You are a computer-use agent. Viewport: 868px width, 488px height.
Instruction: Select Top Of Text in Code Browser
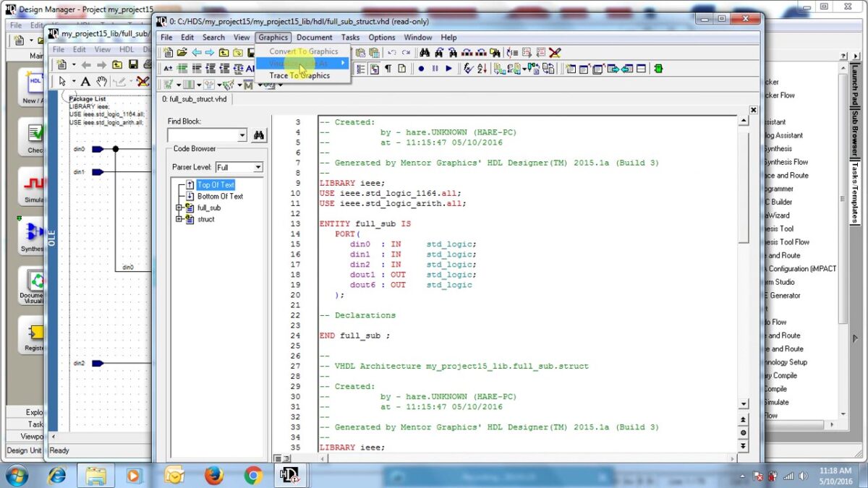coord(216,185)
